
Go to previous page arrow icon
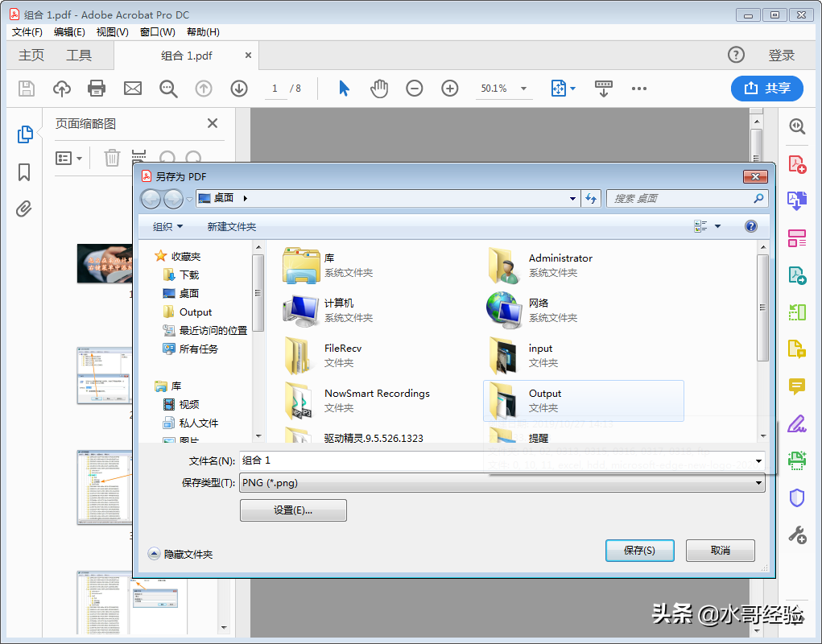(x=204, y=89)
